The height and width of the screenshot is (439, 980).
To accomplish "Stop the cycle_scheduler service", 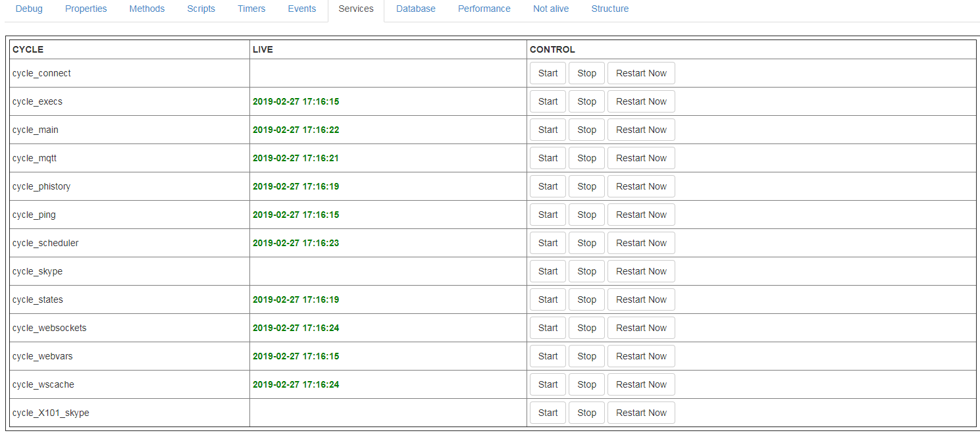I will [x=586, y=243].
